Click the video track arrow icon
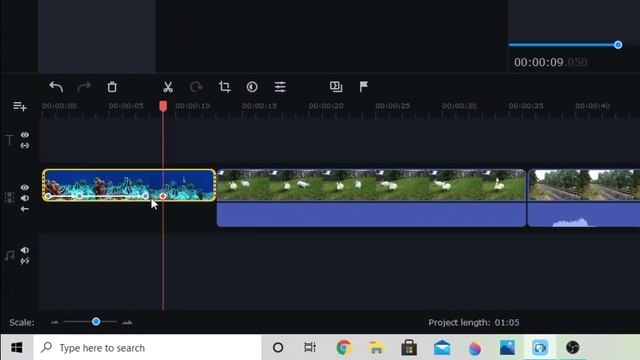This screenshot has width=640, height=360. pos(25,209)
